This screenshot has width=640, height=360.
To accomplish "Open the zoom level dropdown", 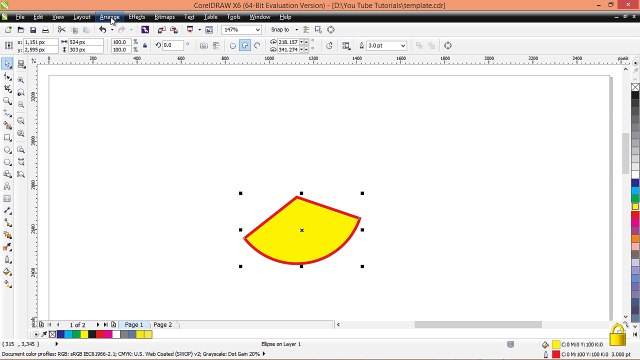I will (258, 30).
